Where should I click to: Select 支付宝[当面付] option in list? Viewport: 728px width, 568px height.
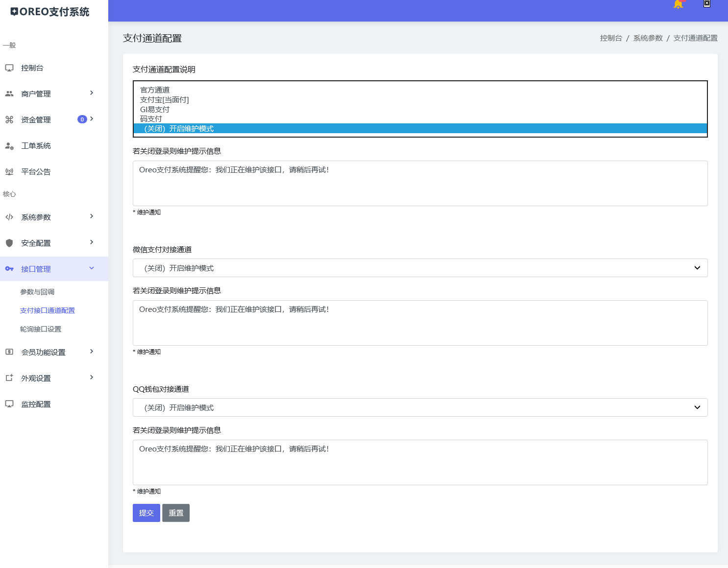(165, 100)
